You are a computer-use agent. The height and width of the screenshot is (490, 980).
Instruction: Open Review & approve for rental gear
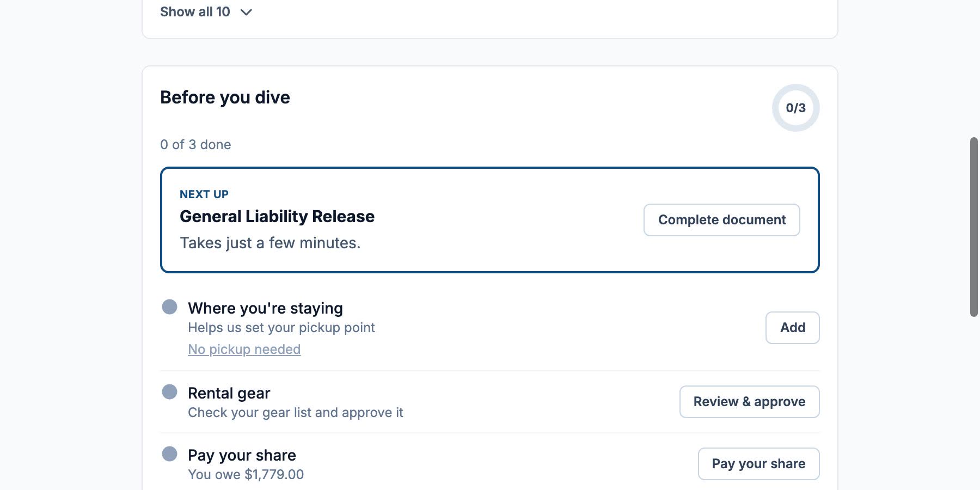click(750, 402)
